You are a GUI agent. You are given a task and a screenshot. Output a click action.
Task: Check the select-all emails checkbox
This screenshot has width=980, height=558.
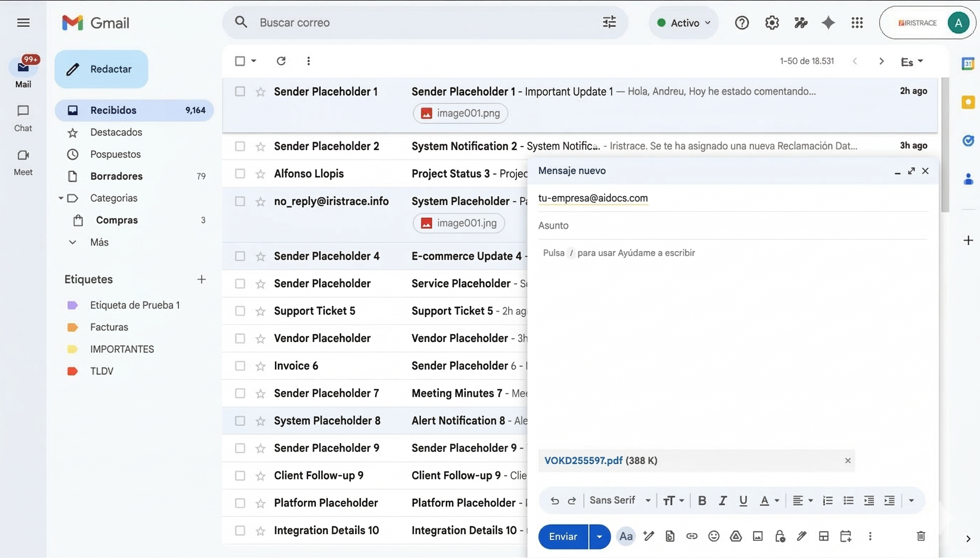[240, 61]
